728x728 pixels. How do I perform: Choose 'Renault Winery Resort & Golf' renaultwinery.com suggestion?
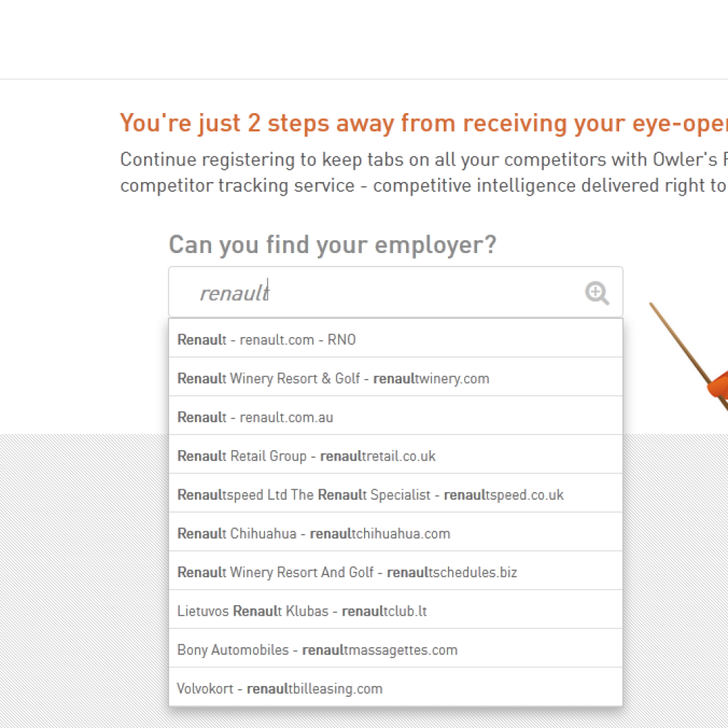click(x=395, y=377)
